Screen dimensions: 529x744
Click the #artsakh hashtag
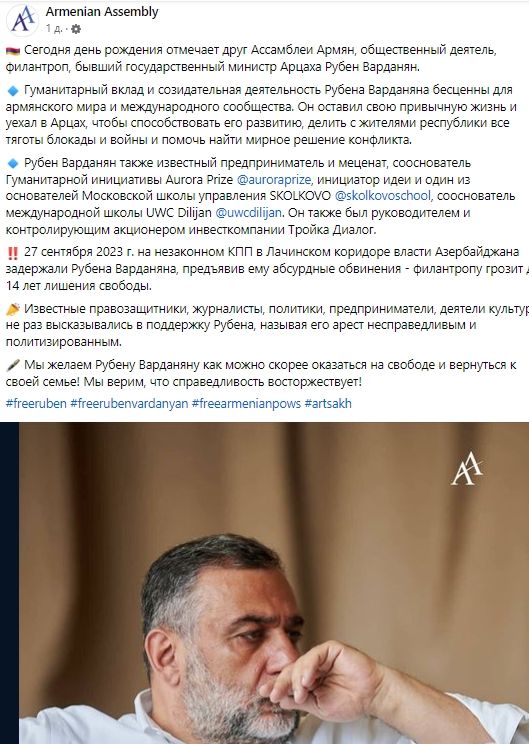[x=328, y=404]
